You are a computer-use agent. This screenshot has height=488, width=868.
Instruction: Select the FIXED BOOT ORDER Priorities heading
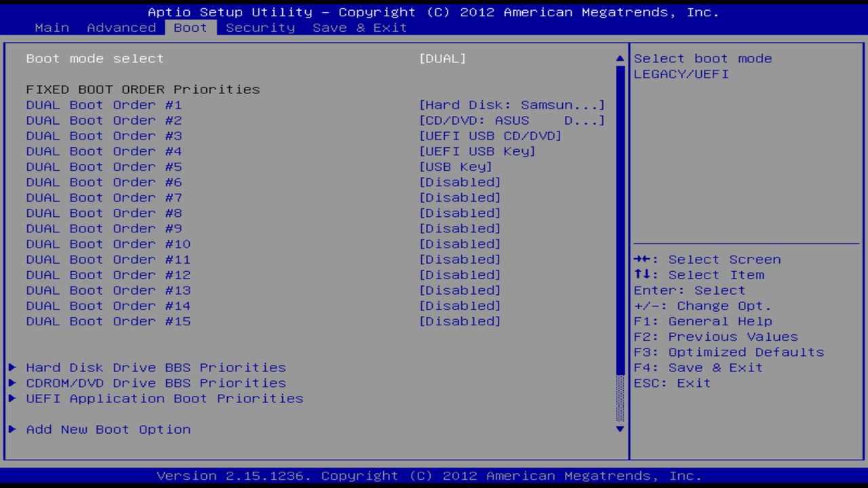(x=143, y=89)
